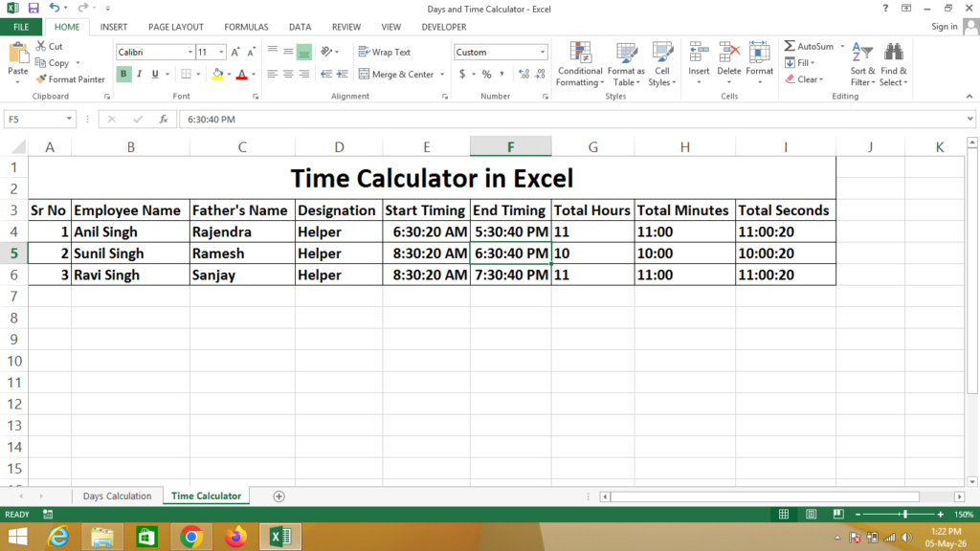Toggle Center horizontal alignment
The height and width of the screenshot is (551, 980).
point(288,74)
